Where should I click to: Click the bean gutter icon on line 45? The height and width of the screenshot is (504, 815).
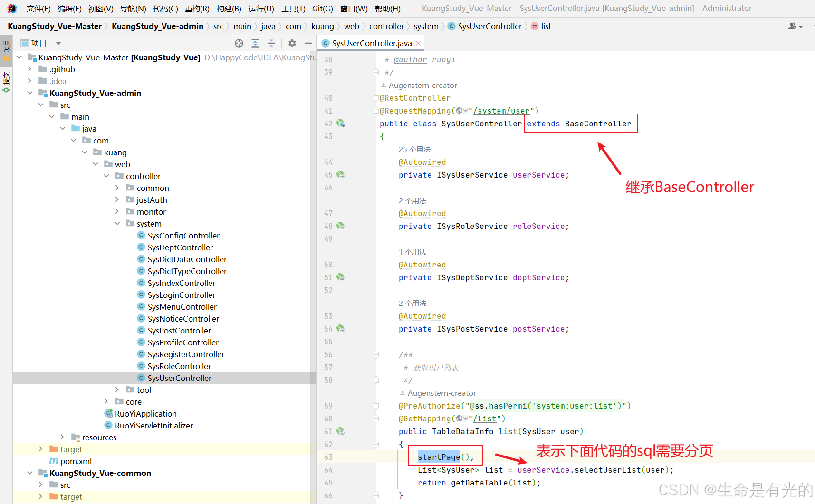(341, 174)
